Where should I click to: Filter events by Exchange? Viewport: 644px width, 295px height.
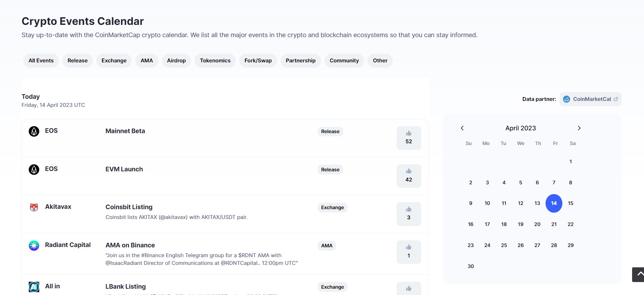(x=114, y=61)
